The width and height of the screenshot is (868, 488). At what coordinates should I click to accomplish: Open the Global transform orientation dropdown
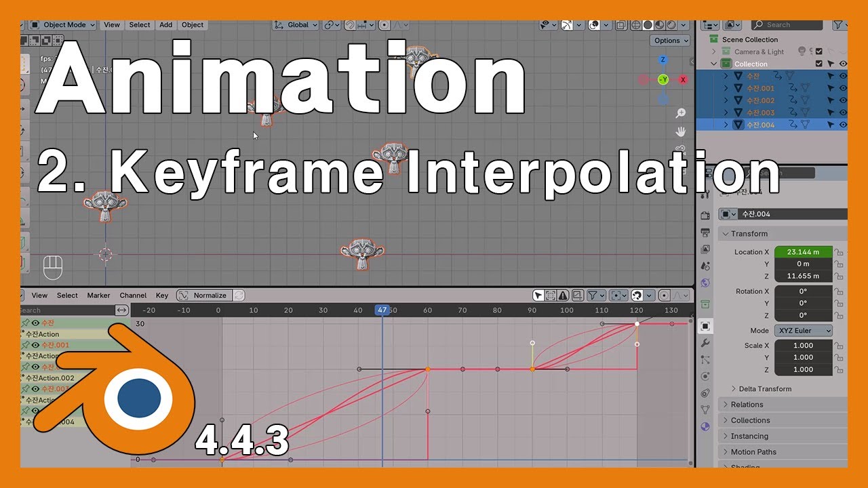click(x=296, y=24)
